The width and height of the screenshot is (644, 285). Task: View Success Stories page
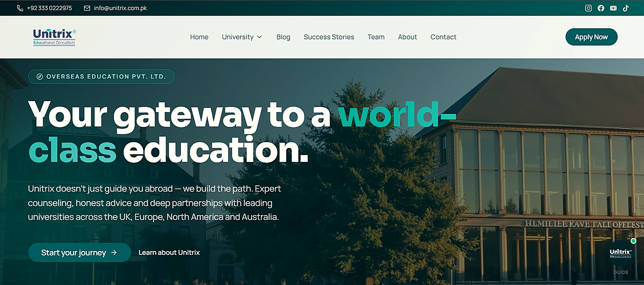pos(329,37)
